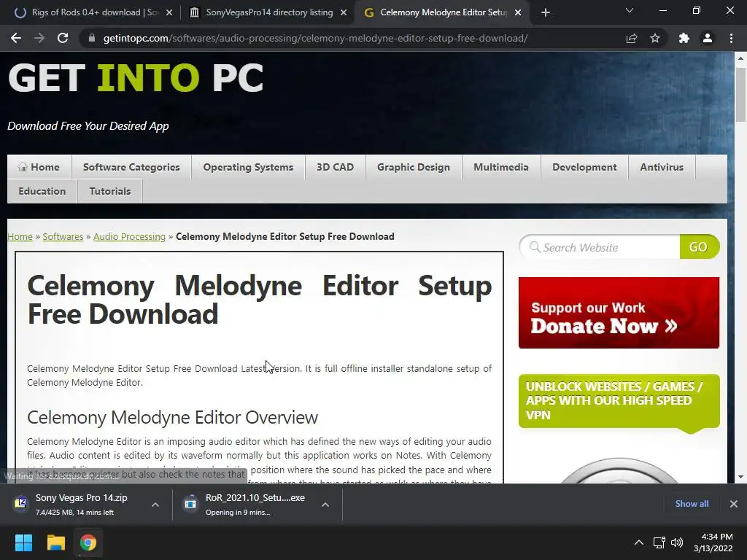This screenshot has height=560, width=747.
Task: Click the browser forward arrow
Action: pos(39,38)
